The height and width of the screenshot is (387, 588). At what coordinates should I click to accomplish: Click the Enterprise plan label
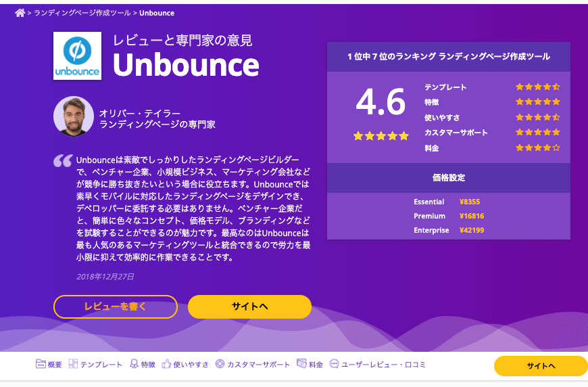point(431,230)
